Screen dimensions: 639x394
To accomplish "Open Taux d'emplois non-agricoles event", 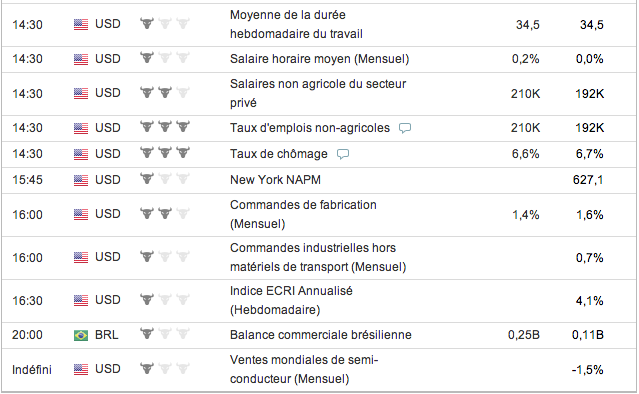I will 310,128.
